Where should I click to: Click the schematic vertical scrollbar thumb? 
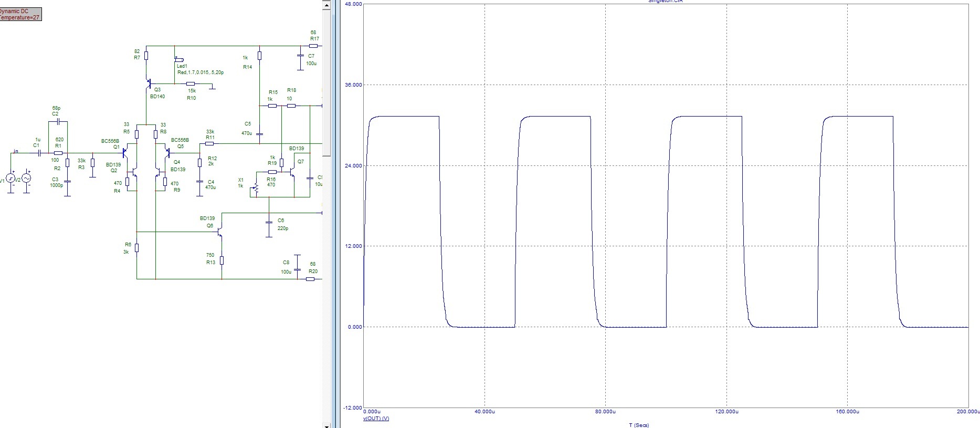pyautogui.click(x=326, y=83)
